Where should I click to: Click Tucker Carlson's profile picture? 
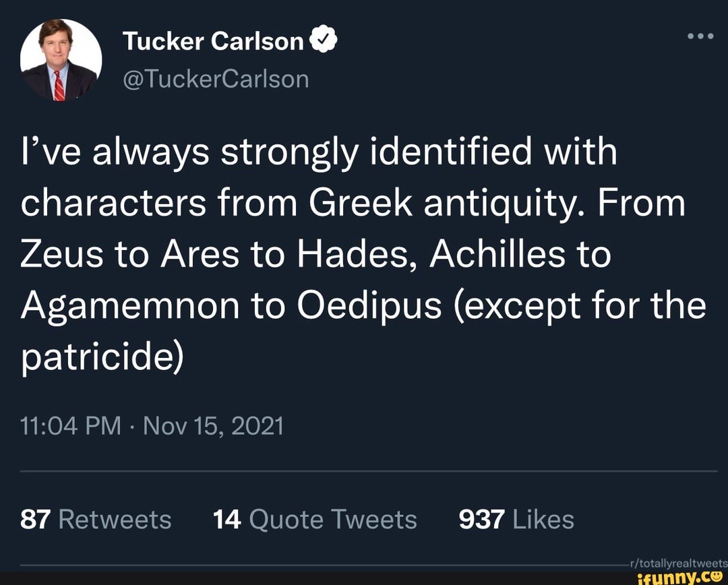pyautogui.click(x=59, y=59)
